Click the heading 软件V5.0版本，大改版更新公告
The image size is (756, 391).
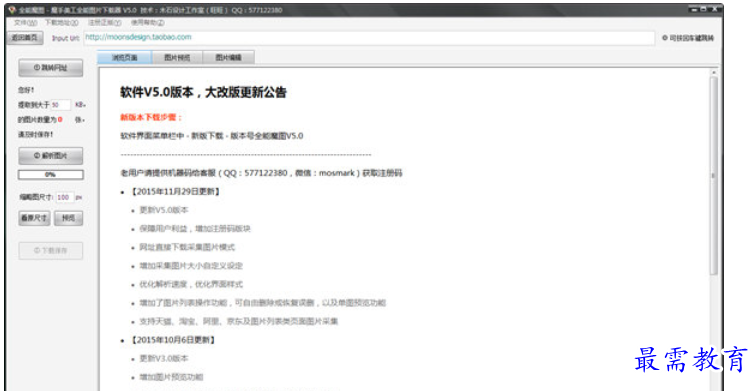[203, 92]
